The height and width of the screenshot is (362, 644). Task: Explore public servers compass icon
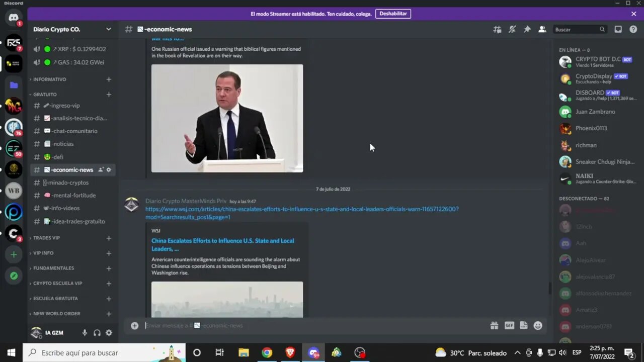(x=14, y=276)
